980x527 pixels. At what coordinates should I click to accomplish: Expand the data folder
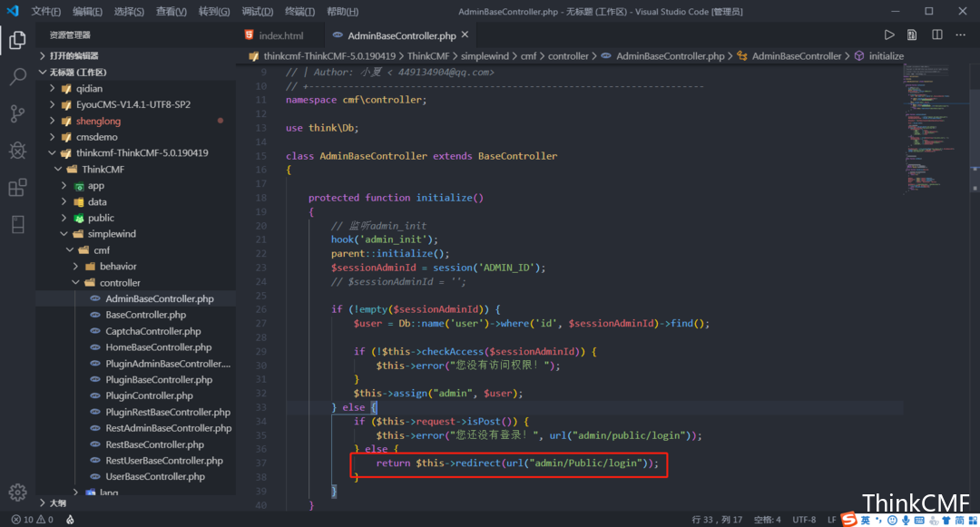pyautogui.click(x=136, y=201)
